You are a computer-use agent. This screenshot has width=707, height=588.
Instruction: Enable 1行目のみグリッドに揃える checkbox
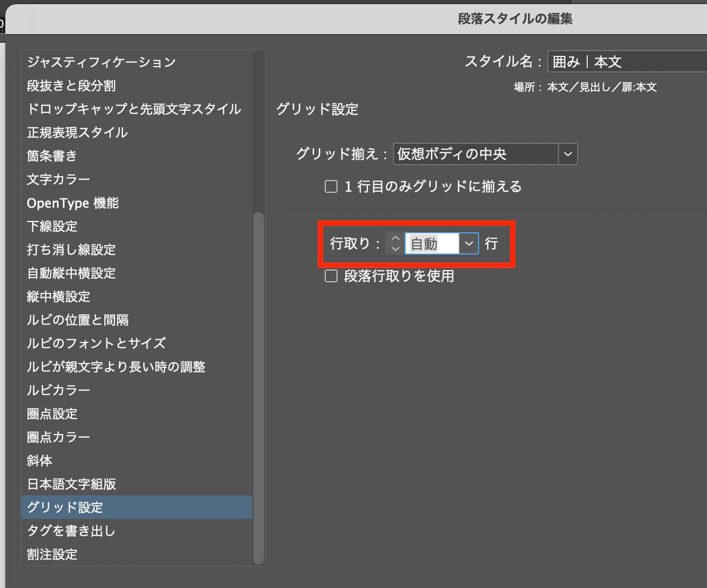(331, 186)
